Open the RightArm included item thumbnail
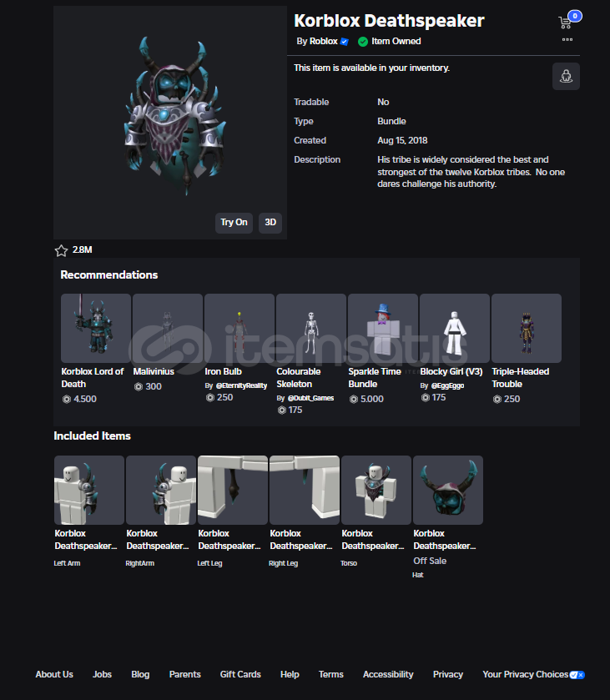The height and width of the screenshot is (700, 610). point(161,490)
